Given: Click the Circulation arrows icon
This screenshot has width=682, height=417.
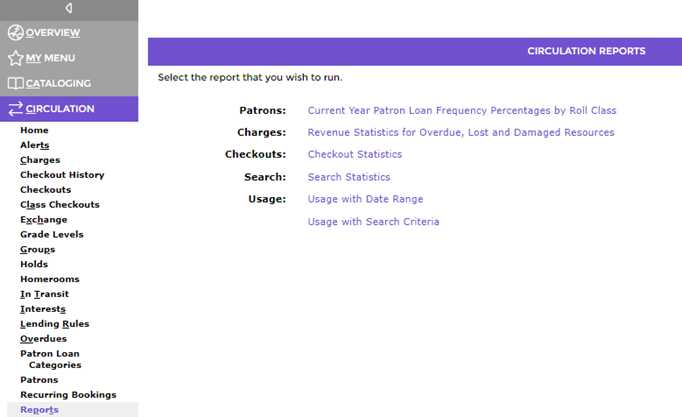Looking at the screenshot, I should click(16, 109).
